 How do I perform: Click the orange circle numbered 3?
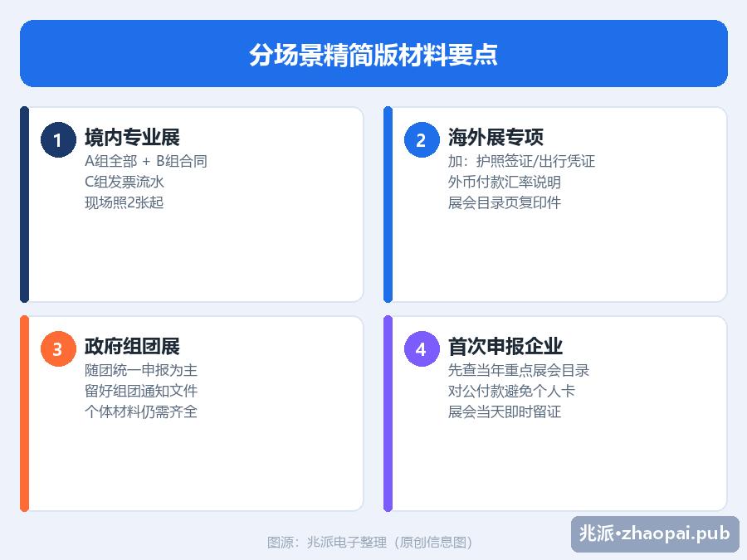58,349
